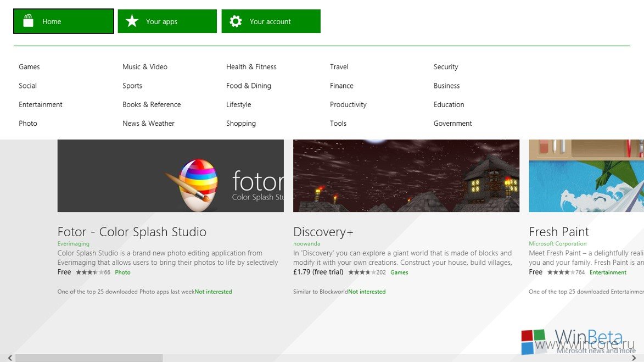Open the Finance category

[341, 86]
